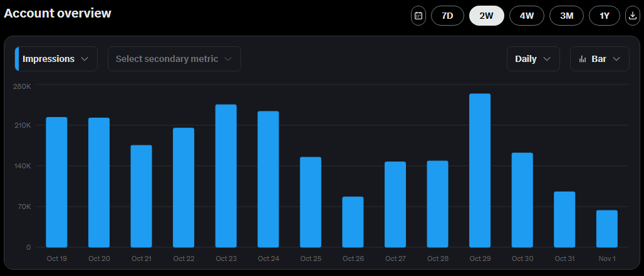Image resolution: width=644 pixels, height=276 pixels.
Task: Open the Impressions primary metric dropdown
Action: point(56,59)
